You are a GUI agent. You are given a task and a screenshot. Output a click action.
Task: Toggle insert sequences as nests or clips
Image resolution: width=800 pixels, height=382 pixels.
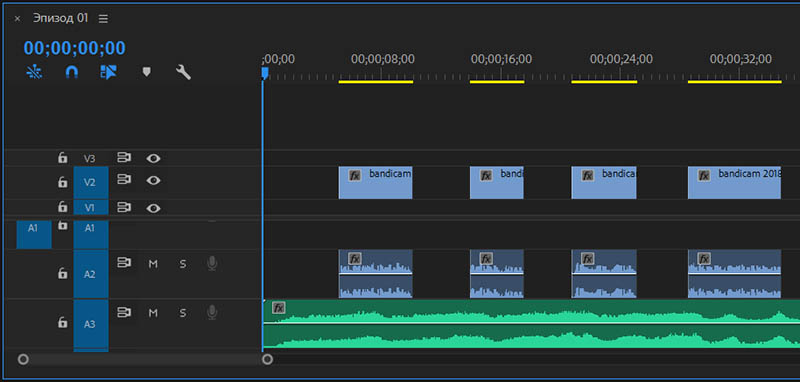(34, 72)
